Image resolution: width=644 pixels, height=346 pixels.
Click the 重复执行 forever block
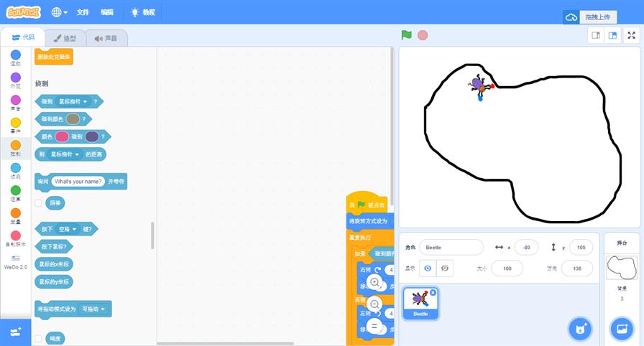[360, 238]
